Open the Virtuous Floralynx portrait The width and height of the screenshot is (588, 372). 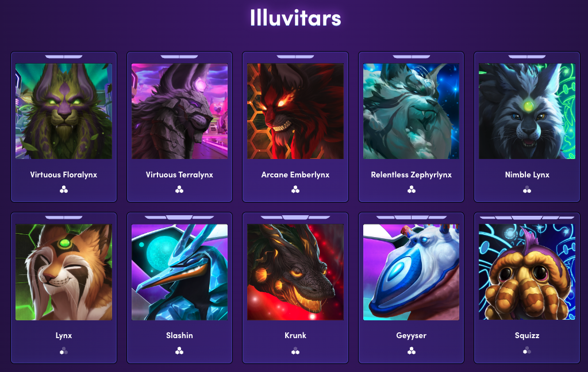(64, 111)
